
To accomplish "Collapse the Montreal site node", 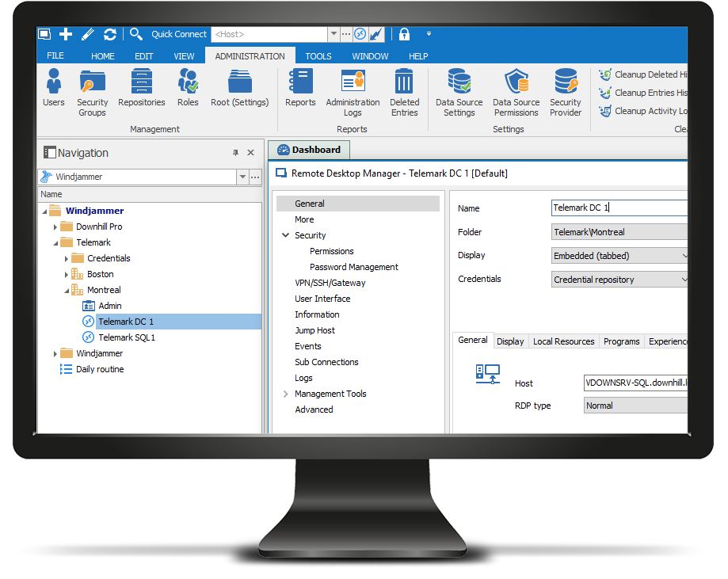I will 67,291.
